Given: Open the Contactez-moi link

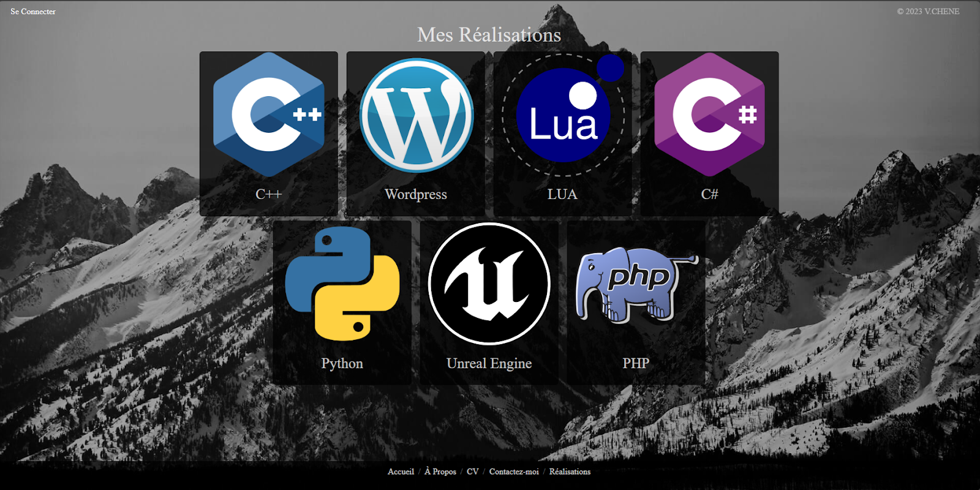Looking at the screenshot, I should (514, 472).
